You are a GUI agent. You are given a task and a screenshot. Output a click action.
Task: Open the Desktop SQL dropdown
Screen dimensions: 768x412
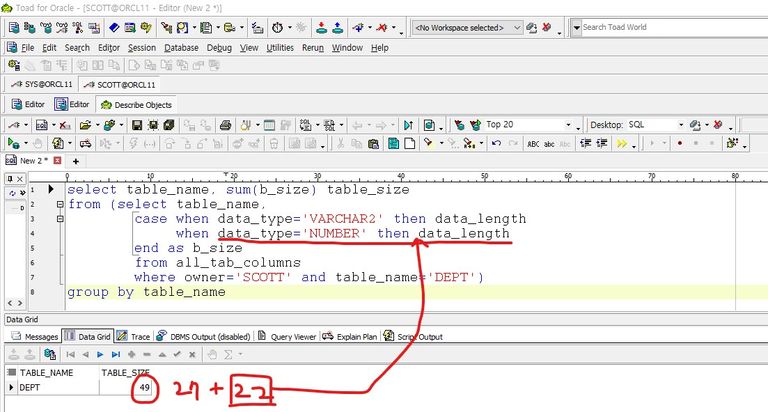(681, 125)
